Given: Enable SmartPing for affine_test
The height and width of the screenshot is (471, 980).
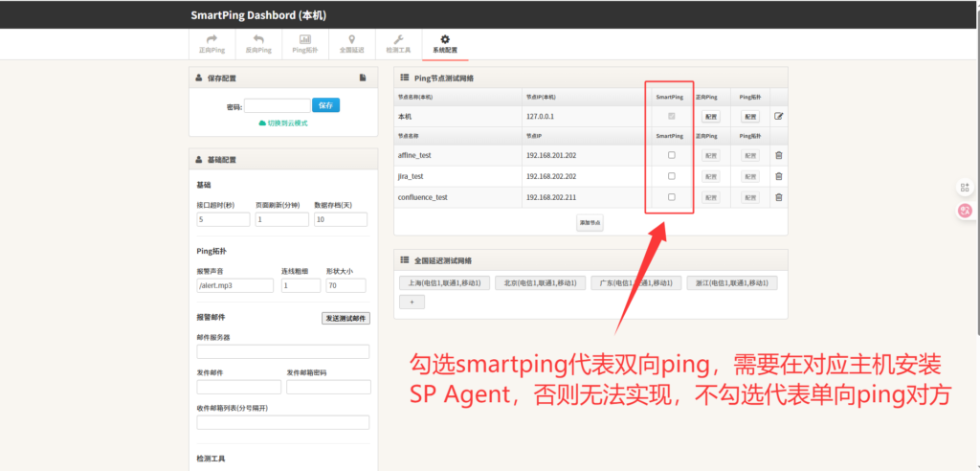Looking at the screenshot, I should [x=671, y=155].
